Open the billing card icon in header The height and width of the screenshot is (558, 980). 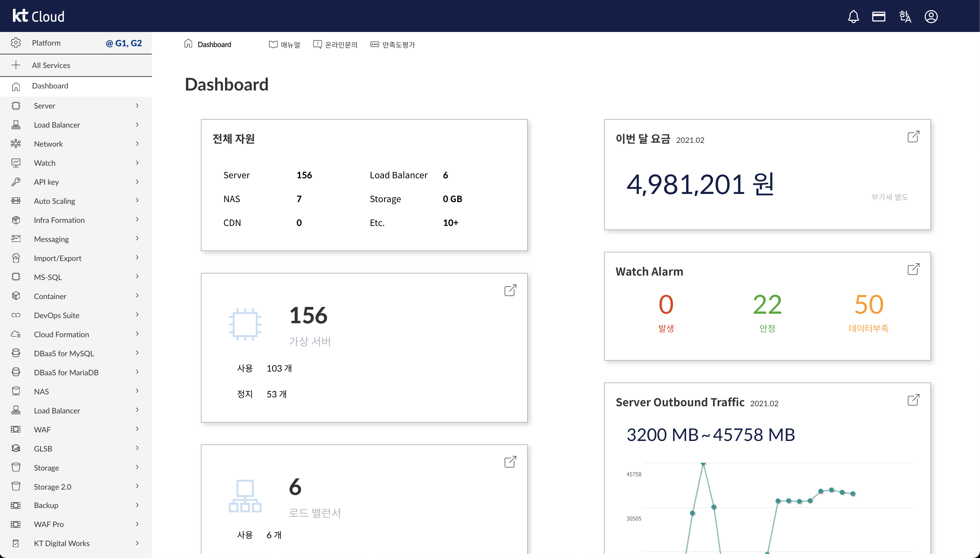point(878,16)
